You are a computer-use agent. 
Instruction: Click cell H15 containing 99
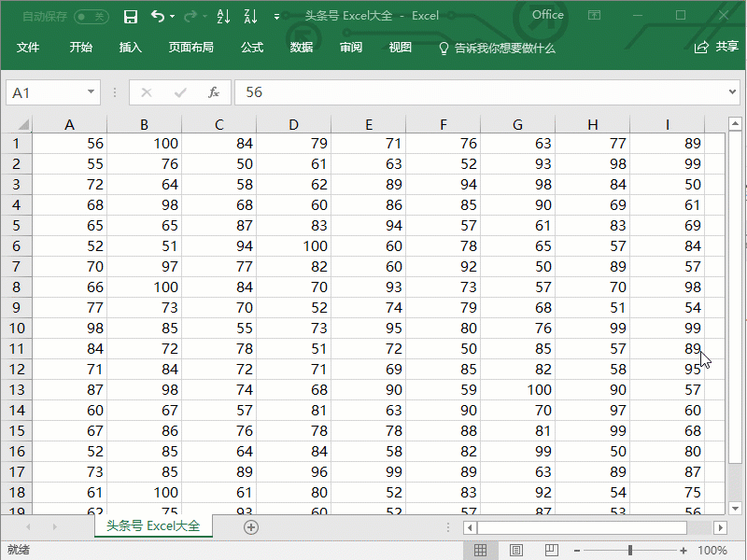(593, 431)
